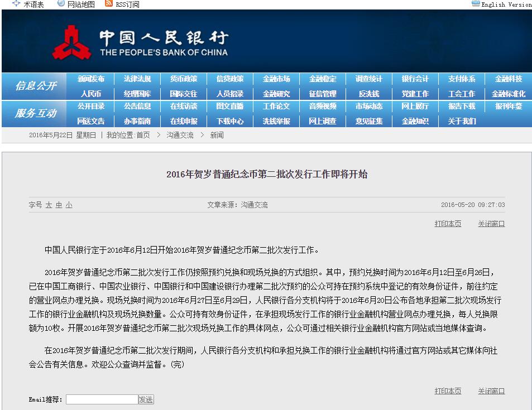Click the 发送 button

[x=146, y=399]
